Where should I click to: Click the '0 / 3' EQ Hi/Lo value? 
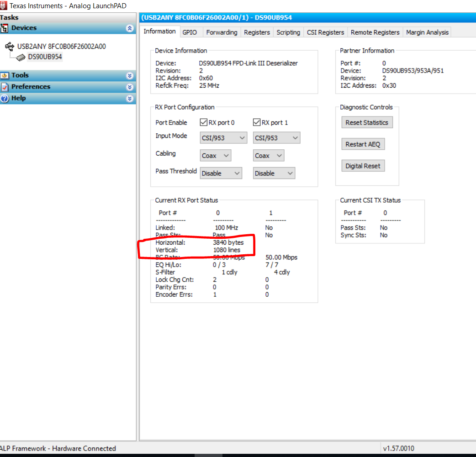219,265
